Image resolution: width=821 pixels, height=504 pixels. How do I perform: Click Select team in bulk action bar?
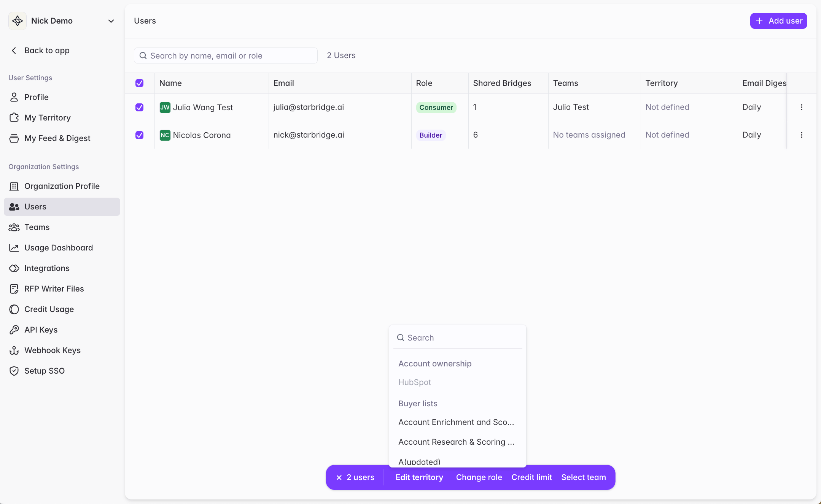click(x=584, y=477)
